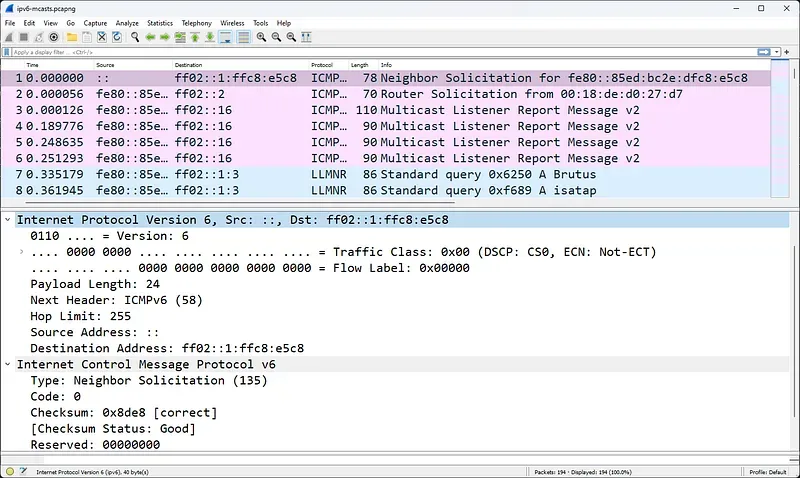Open the display filter history dropdown

(777, 52)
